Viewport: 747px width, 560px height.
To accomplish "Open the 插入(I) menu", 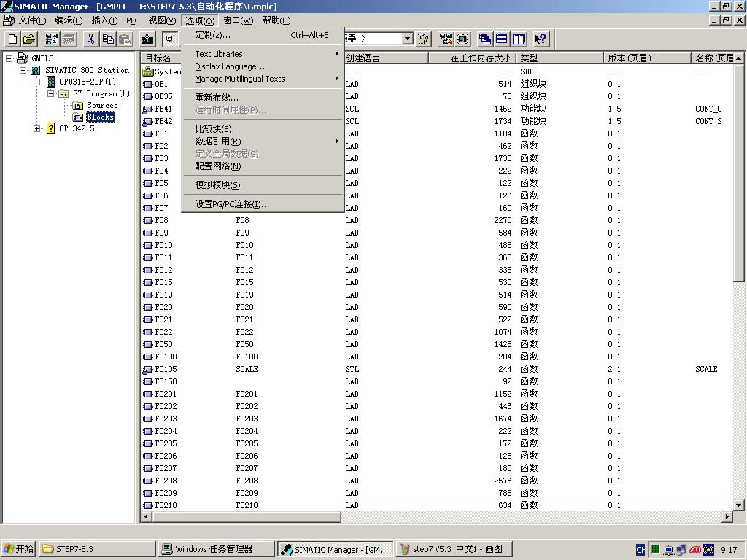I will (104, 20).
